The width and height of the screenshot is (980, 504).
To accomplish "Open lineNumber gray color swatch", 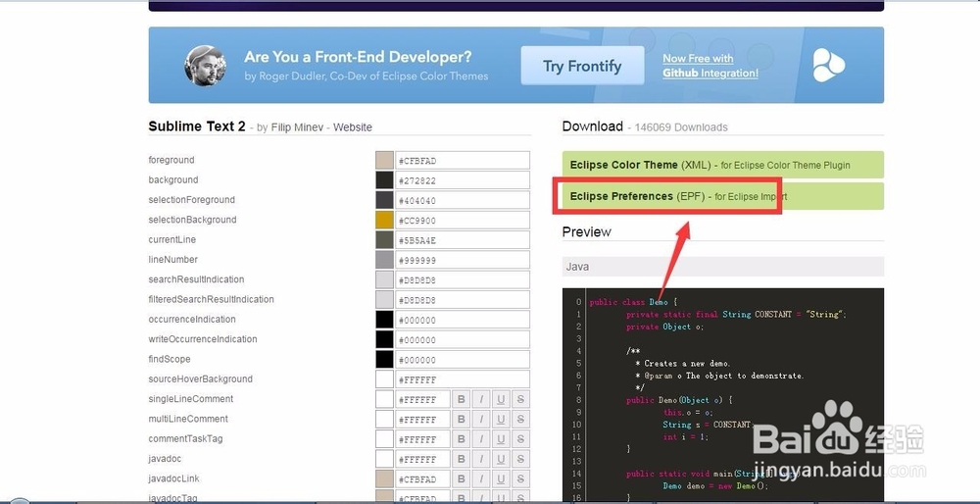I will point(384,260).
